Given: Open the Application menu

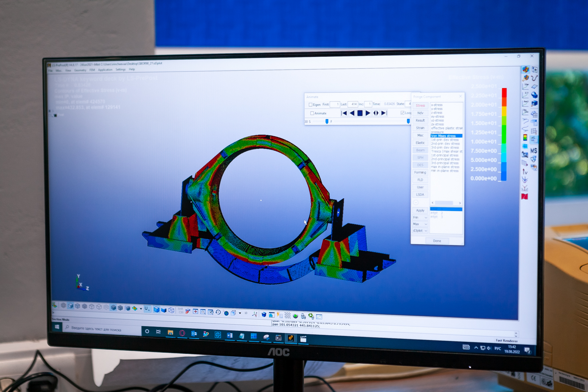Looking at the screenshot, I should click(105, 70).
